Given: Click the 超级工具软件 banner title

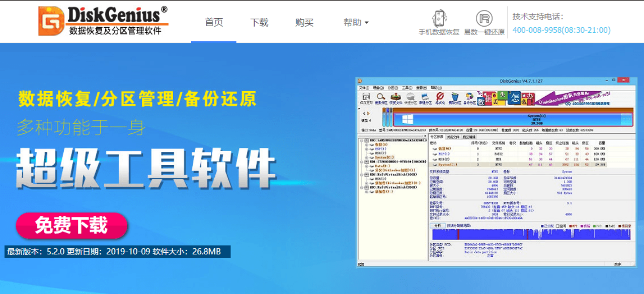Looking at the screenshot, I should [146, 169].
